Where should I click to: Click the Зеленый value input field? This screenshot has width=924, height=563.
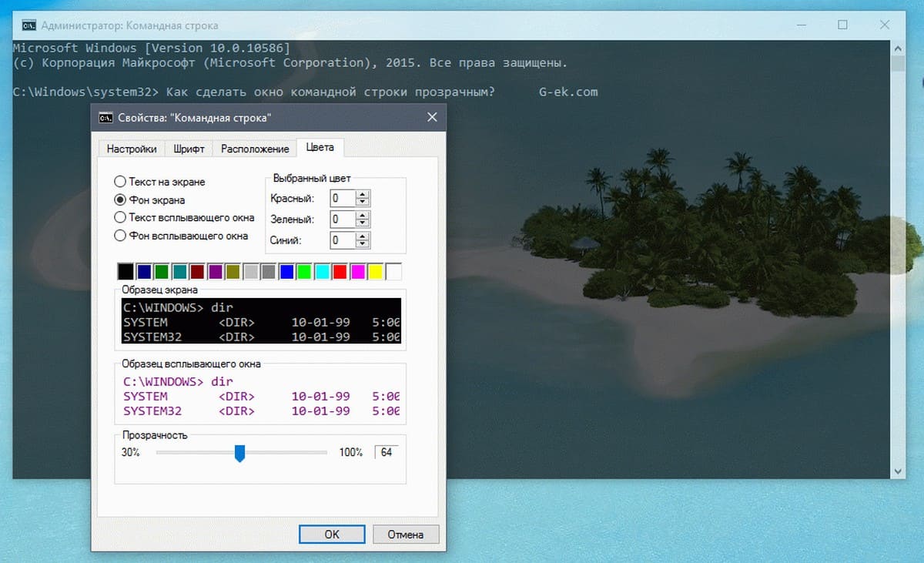tap(343, 220)
